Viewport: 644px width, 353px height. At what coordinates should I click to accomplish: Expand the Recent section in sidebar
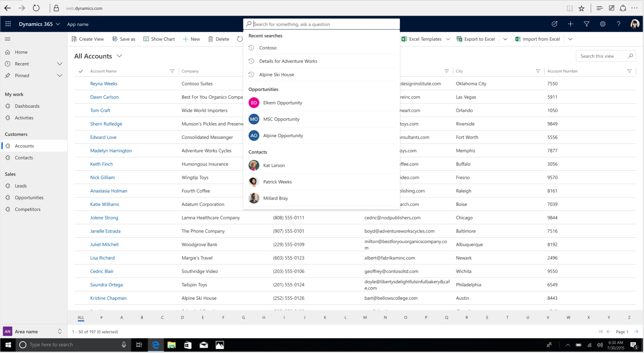tap(60, 64)
